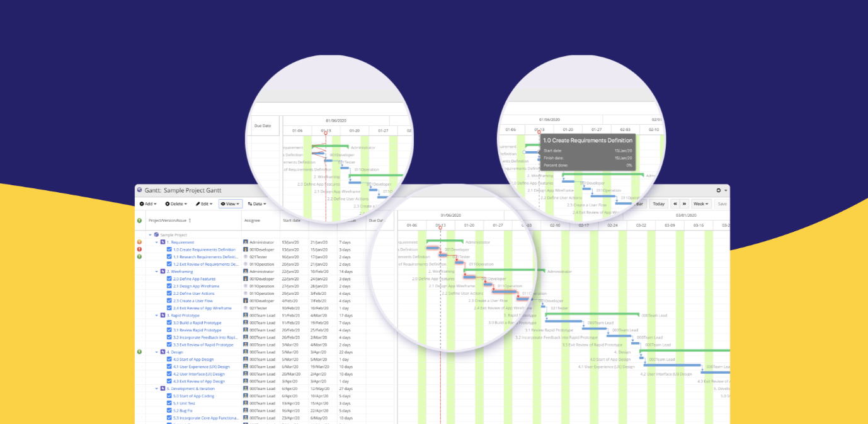Click the task type icon for 5.2 Bug Fix

(169, 411)
